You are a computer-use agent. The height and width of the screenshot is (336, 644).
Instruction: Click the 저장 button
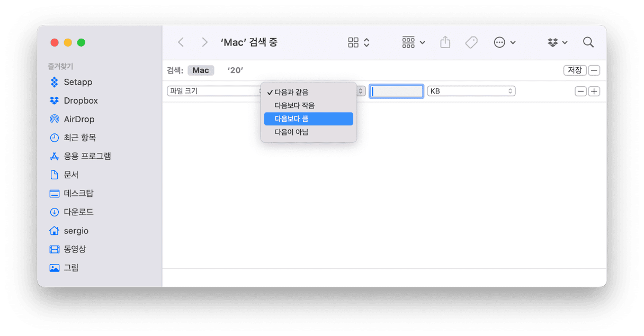[x=575, y=70]
